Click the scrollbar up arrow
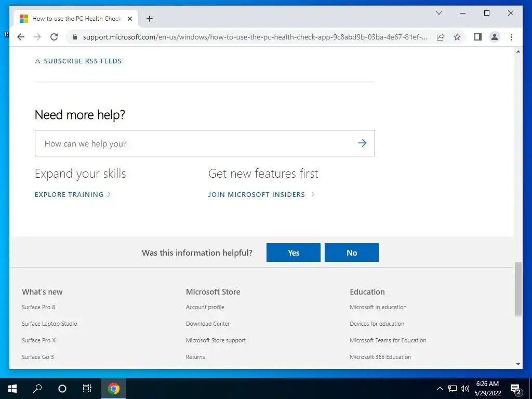Screen dimensions: 532x399 [518, 51]
